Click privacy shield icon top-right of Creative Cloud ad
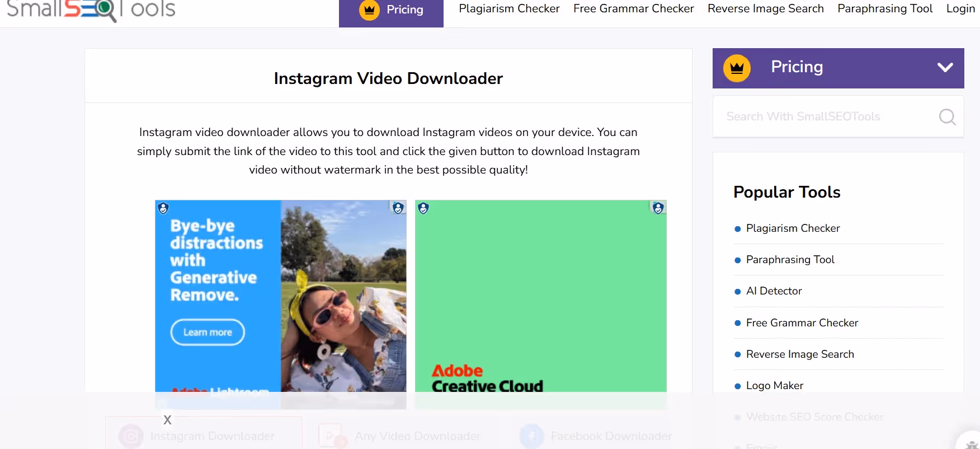The height and width of the screenshot is (449, 980). click(x=658, y=208)
